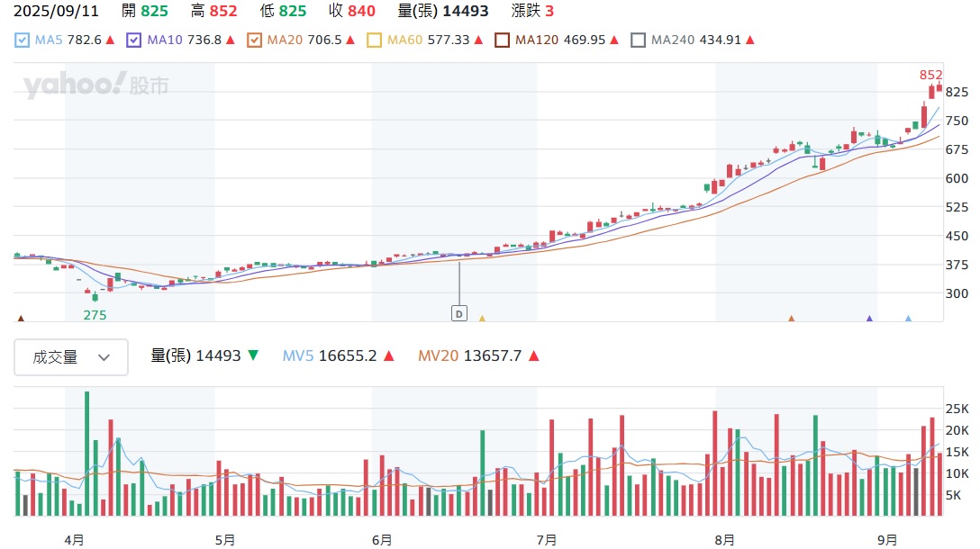The image size is (980, 549).
Task: Click the Yahoo 股市 logo watermark
Action: click(95, 85)
